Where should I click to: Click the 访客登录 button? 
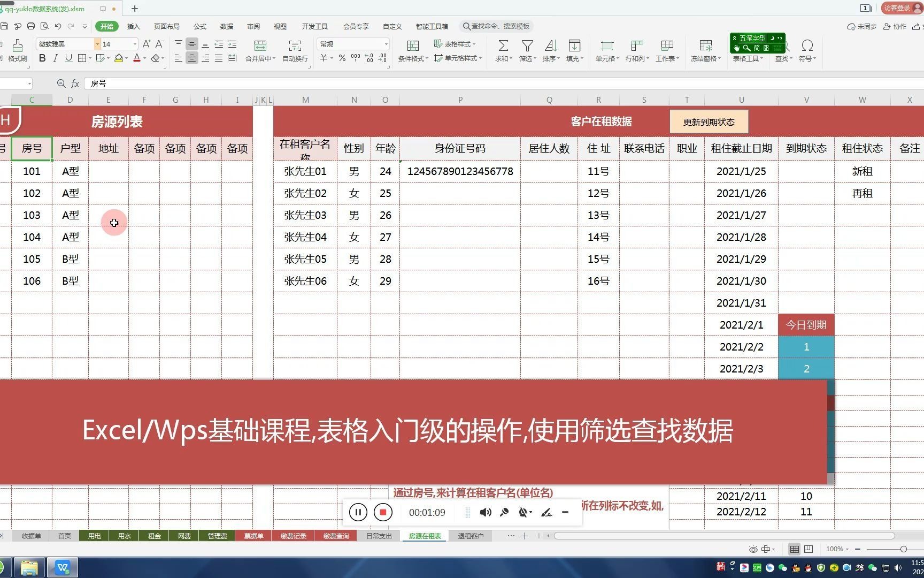pos(897,8)
